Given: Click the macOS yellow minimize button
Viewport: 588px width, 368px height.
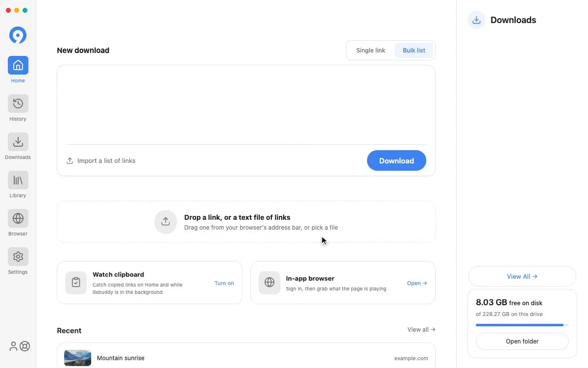Looking at the screenshot, I should (17, 10).
